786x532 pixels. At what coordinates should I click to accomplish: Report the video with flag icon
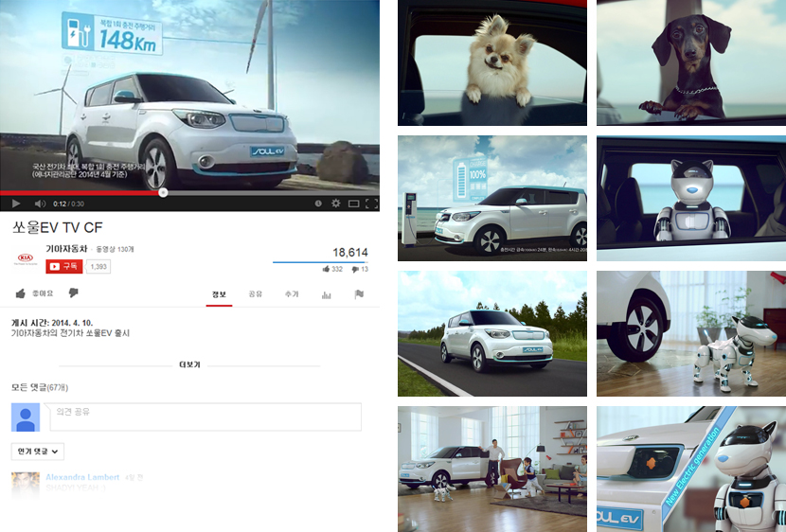359,294
